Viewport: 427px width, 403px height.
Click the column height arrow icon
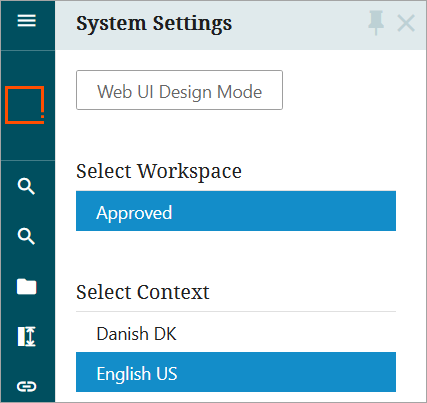point(27,336)
